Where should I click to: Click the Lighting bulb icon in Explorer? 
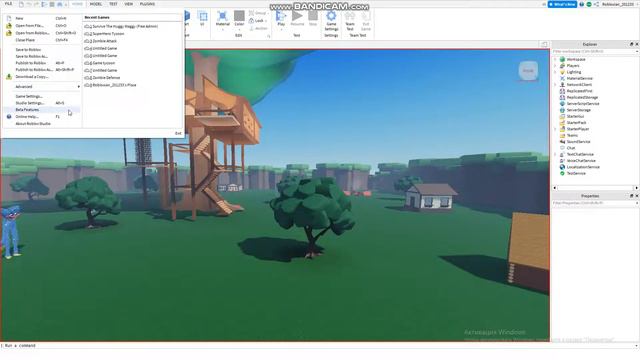[x=562, y=72]
